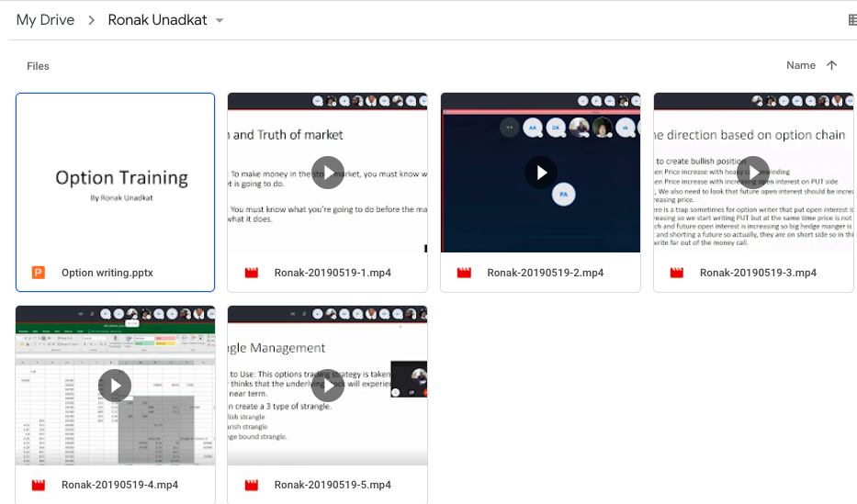The image size is (857, 504).
Task: Play the Ronak-20190519-4.mp4 spreadsheet video
Action: coord(115,386)
